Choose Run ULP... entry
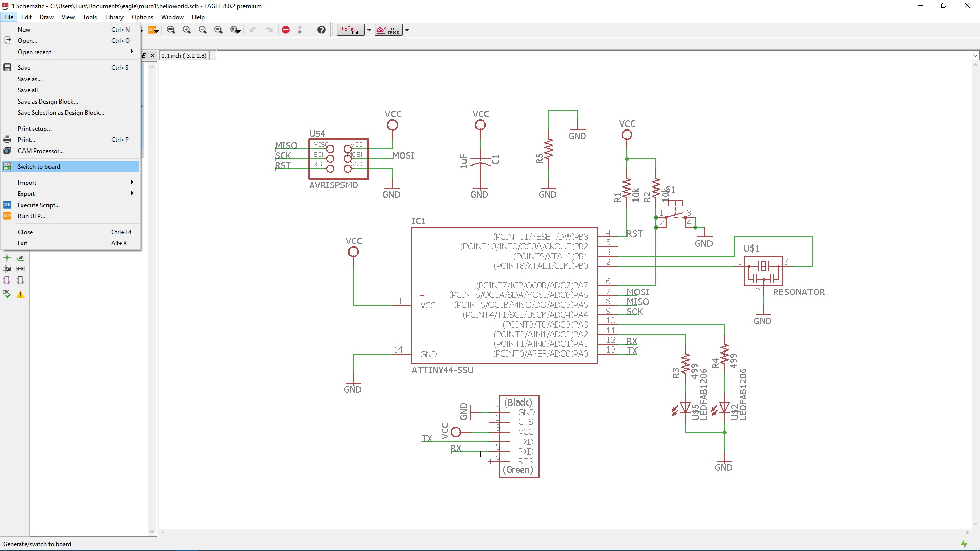980x551 pixels. coord(70,216)
